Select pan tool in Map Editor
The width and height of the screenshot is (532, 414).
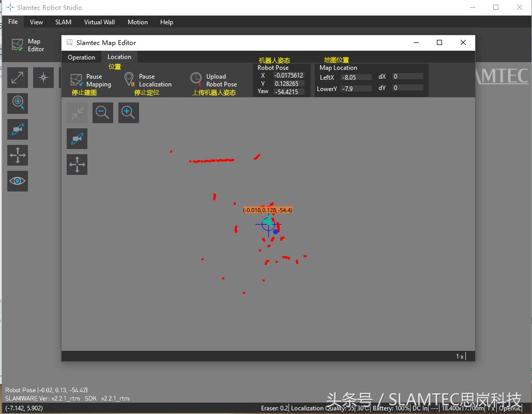(x=77, y=165)
